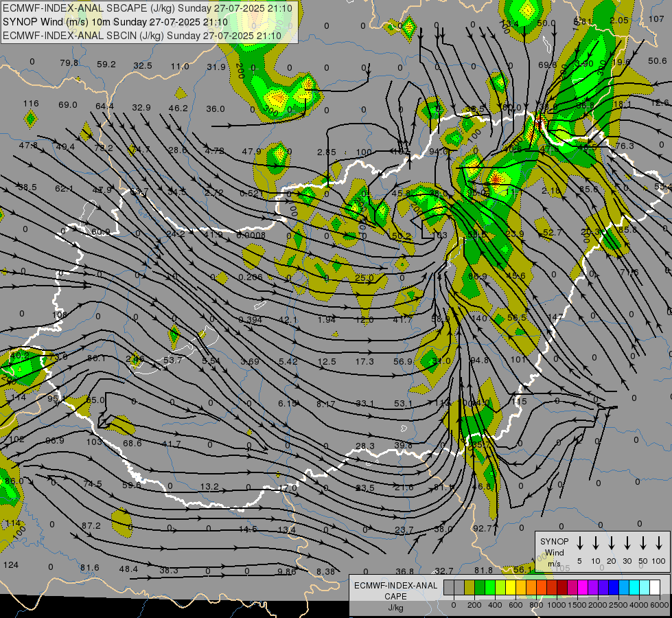The height and width of the screenshot is (618, 672).
Task: Click the 30 m/s wind arrow in legend
Action: tap(627, 542)
